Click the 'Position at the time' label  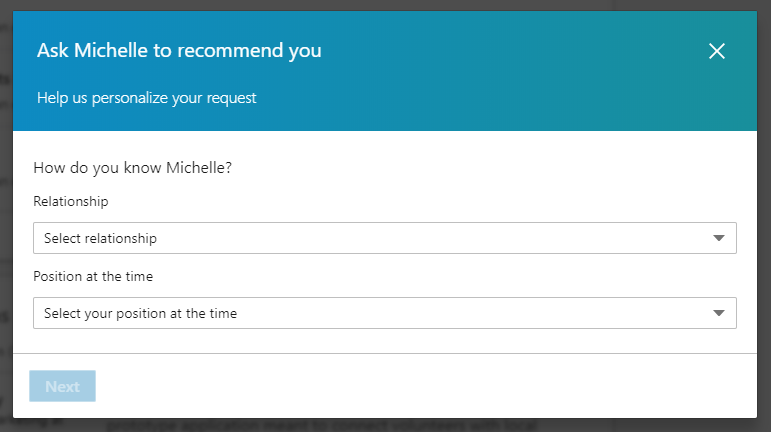tap(93, 276)
